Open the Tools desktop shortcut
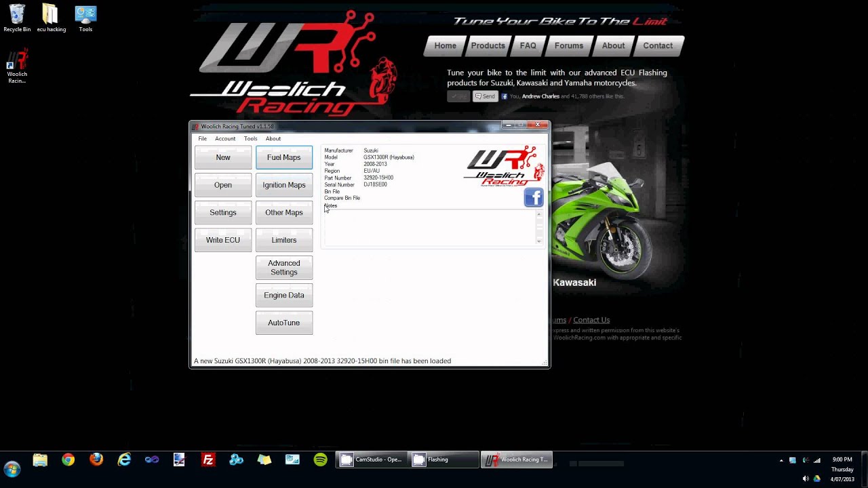This screenshot has width=868, height=488. [85, 18]
